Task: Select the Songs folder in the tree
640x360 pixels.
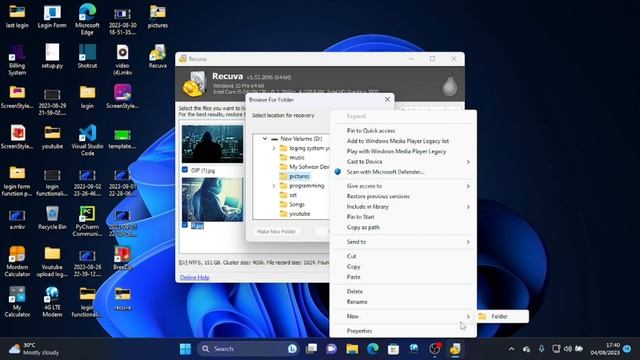Action: [x=297, y=204]
